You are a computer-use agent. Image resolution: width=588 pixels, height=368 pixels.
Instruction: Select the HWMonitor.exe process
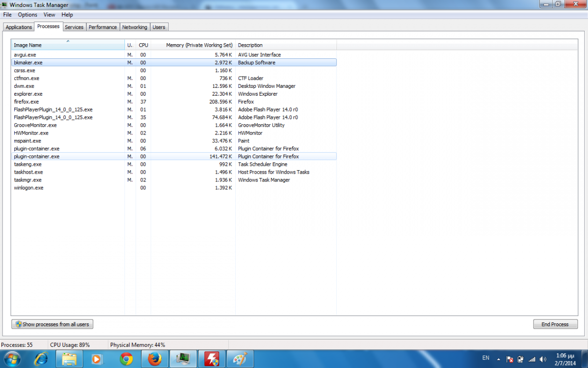pos(174,133)
